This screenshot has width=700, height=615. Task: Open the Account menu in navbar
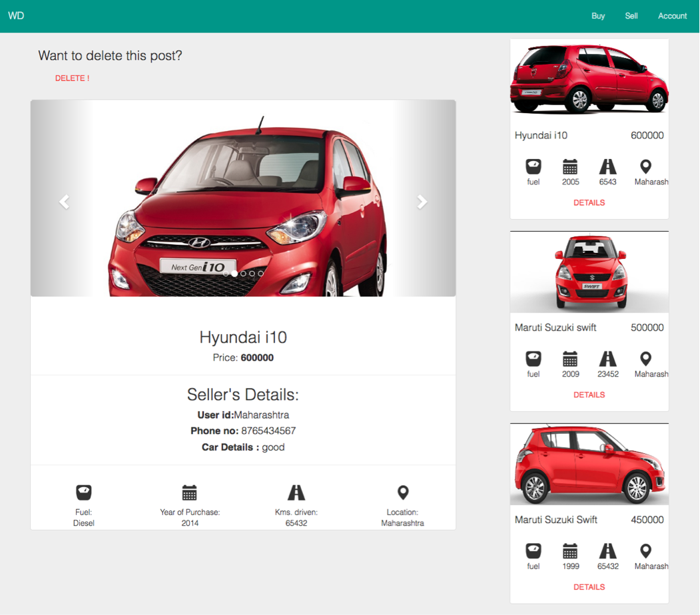672,16
